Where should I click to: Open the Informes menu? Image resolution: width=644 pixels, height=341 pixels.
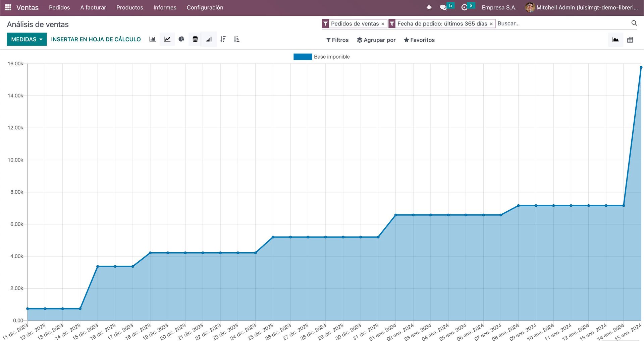click(165, 7)
